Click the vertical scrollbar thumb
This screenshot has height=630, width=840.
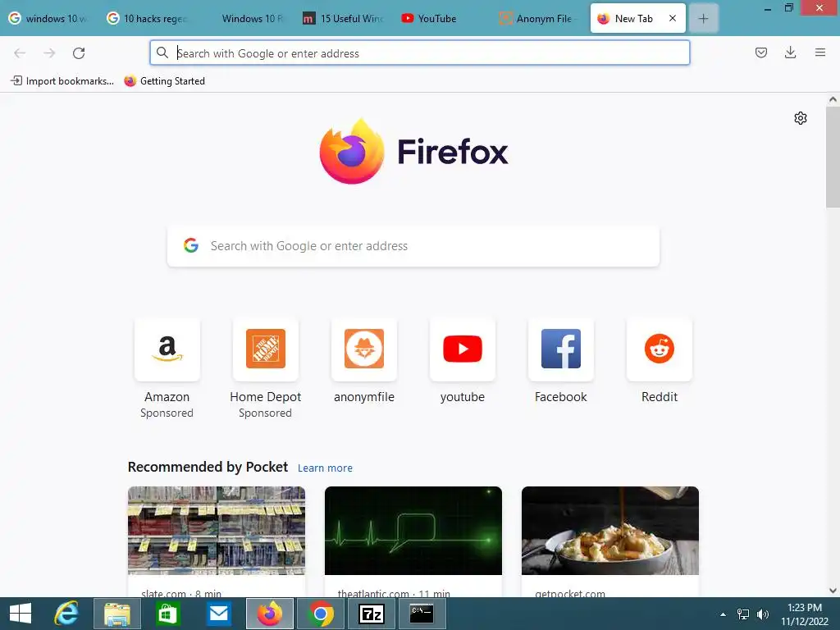coord(833,157)
